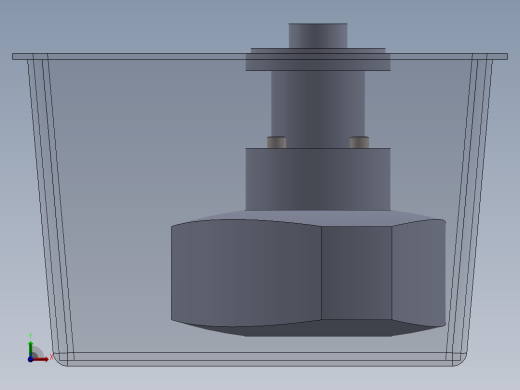This screenshot has height=390, width=520.
Task: Select the small top cylinder of the shaft
Action: (318, 36)
